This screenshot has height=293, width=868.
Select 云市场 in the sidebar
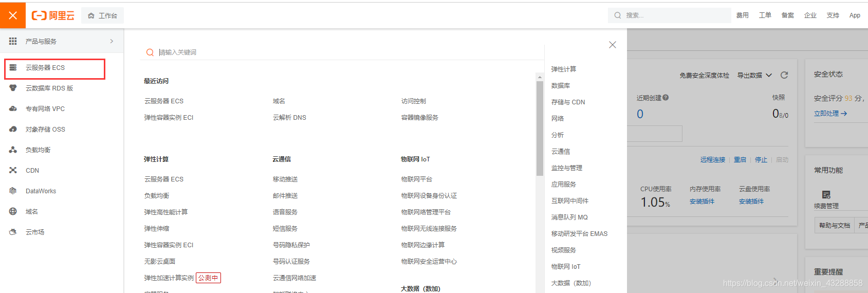click(x=35, y=232)
